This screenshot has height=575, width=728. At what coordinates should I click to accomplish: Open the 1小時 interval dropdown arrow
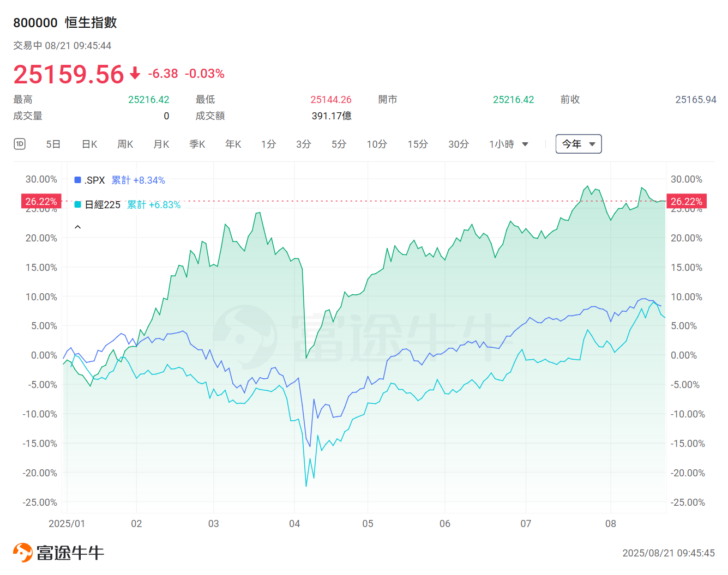525,144
